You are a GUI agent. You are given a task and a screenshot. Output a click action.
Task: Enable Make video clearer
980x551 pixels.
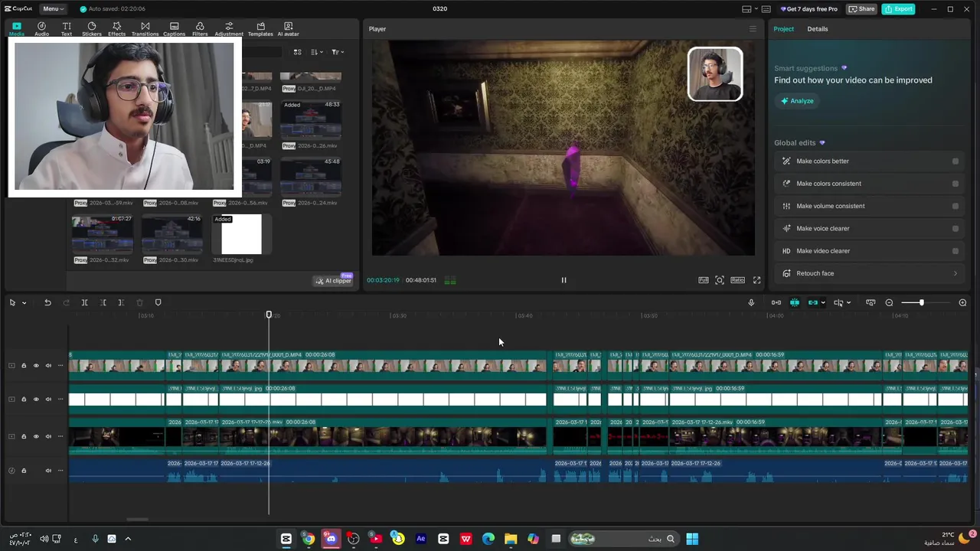click(955, 251)
